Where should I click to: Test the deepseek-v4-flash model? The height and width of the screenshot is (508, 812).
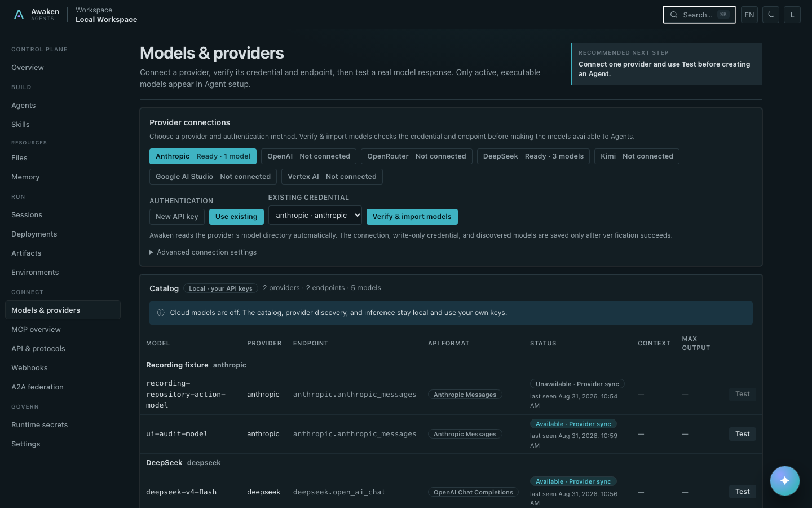click(x=742, y=492)
